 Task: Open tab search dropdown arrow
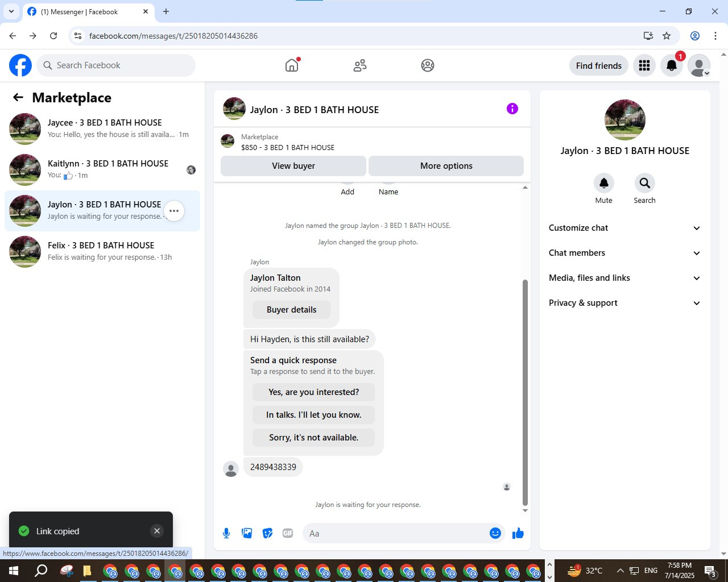[11, 11]
